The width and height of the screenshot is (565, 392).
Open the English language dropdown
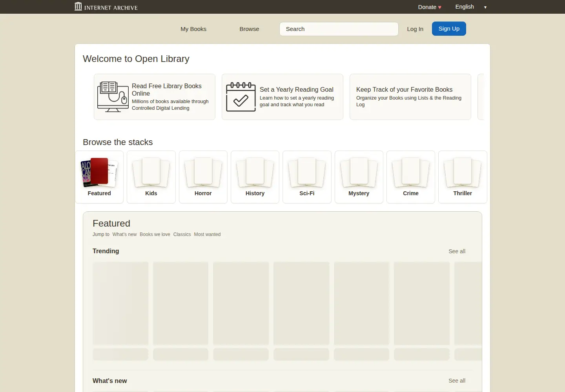click(x=471, y=7)
